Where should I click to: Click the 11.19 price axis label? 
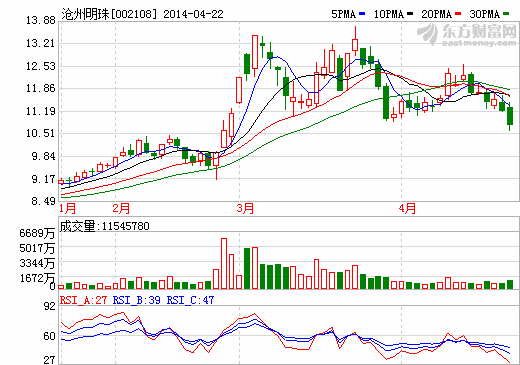point(41,111)
